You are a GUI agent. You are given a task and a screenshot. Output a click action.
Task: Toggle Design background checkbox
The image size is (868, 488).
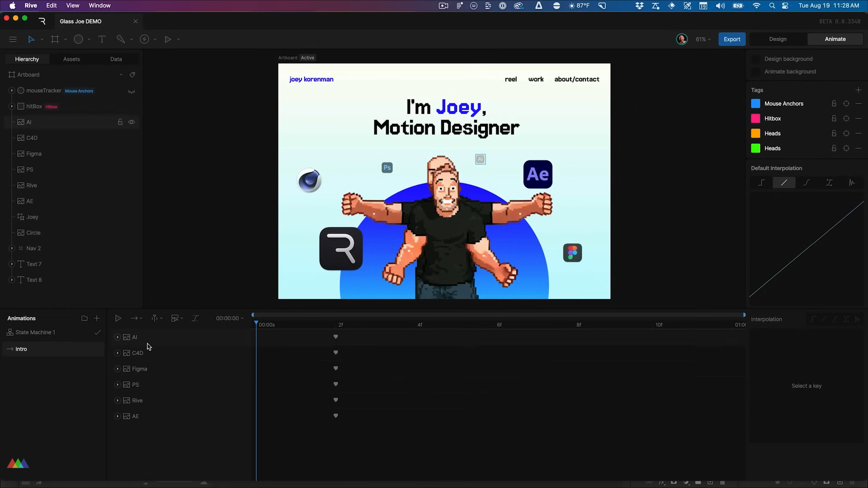click(755, 59)
